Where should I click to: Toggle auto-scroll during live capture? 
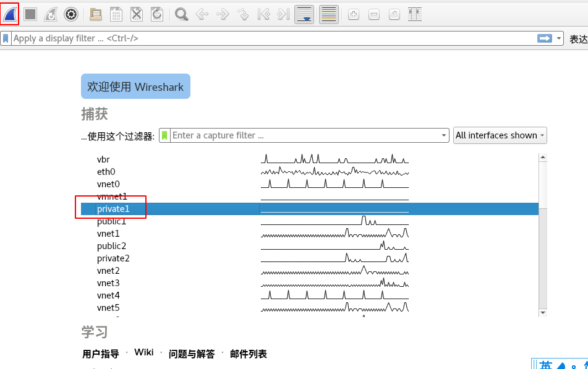(304, 14)
